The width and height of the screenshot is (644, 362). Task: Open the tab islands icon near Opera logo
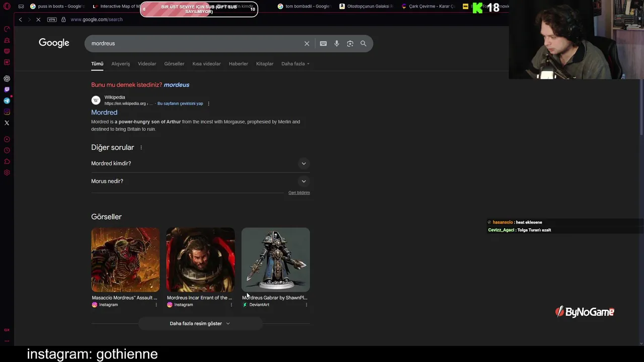pyautogui.click(x=21, y=7)
